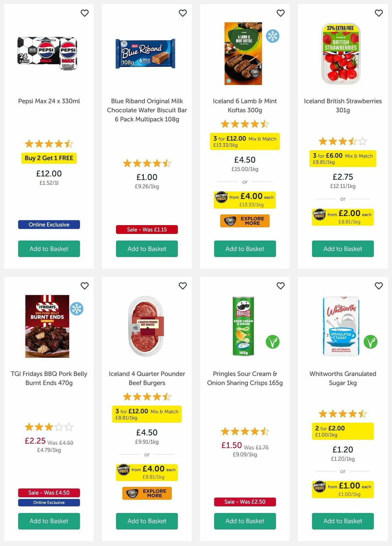
Task: Add Pepsi Max 24 x 330ml to basket
Action: pyautogui.click(x=49, y=249)
